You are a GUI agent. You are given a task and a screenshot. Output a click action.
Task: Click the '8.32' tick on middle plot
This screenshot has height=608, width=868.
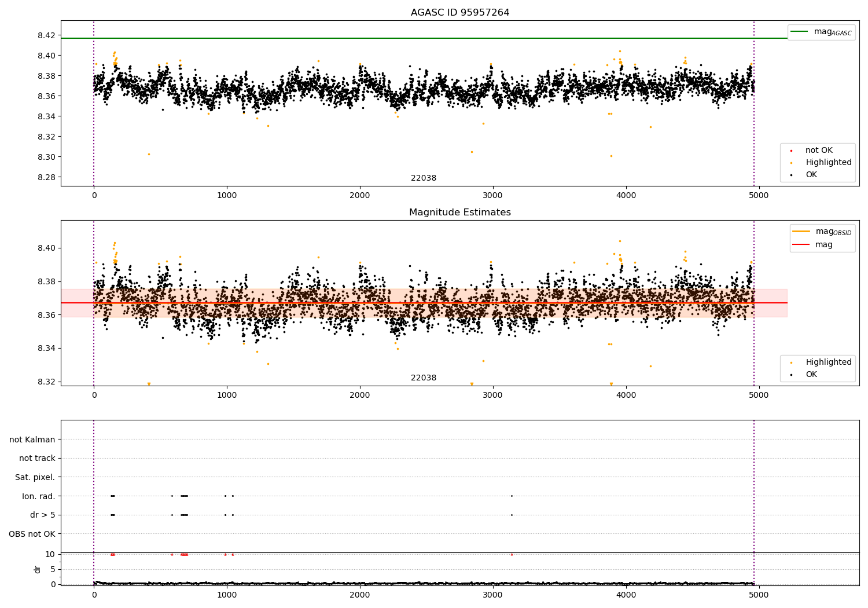[46, 382]
